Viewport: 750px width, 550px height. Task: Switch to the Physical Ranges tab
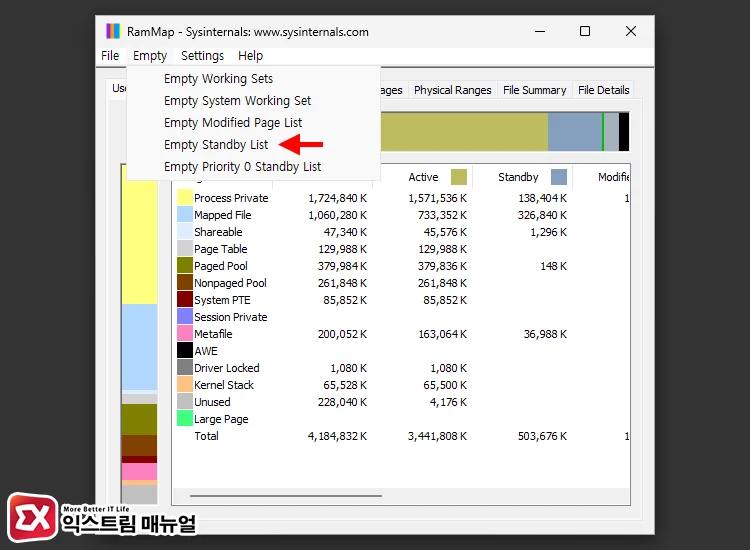coord(452,90)
